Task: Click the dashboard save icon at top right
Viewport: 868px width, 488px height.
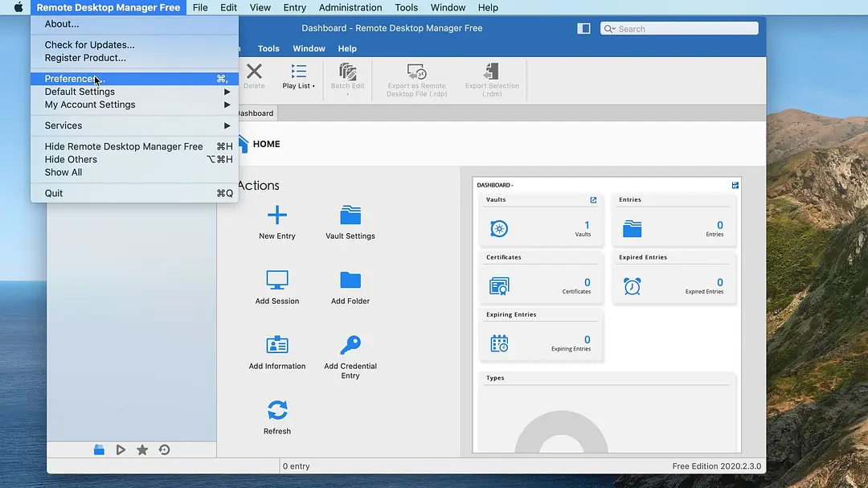Action: click(x=735, y=185)
